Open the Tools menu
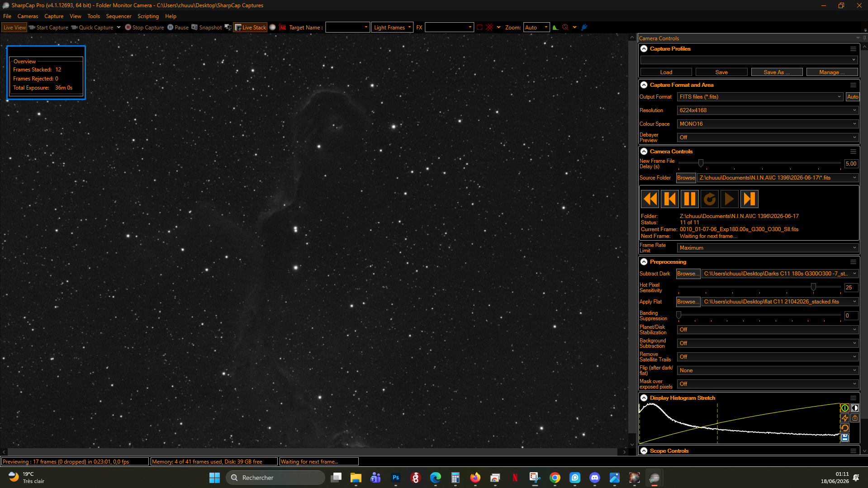Screen dimensions: 868x488 click(94, 16)
